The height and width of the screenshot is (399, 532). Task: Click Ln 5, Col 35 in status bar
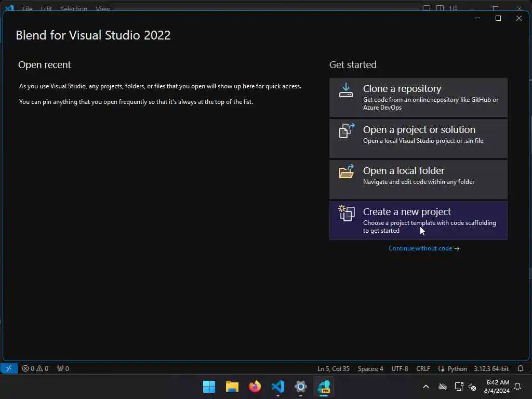point(333,369)
